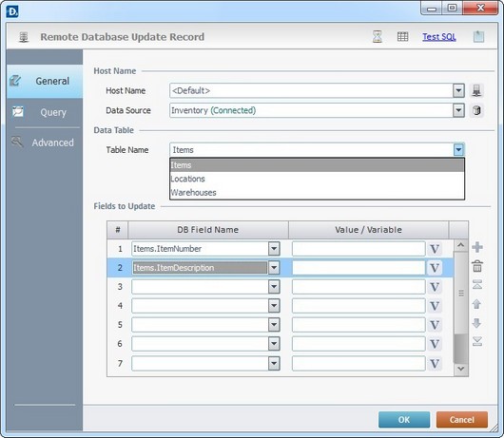Open the table grid icon in header
This screenshot has width=504, height=438.
tap(402, 37)
